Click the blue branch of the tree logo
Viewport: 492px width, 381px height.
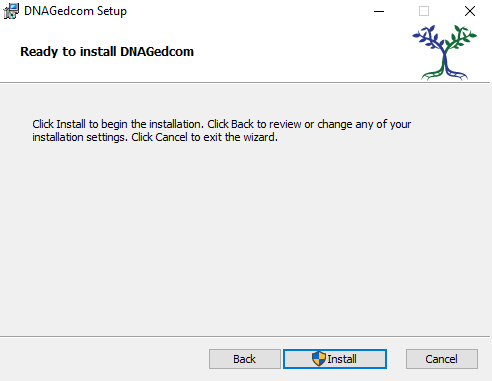pyautogui.click(x=429, y=39)
